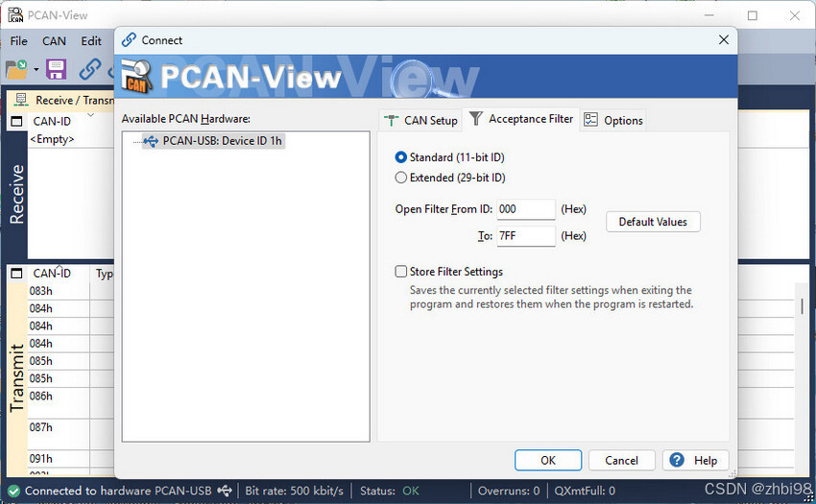Click the To ID input field
This screenshot has width=816, height=504.
(x=526, y=236)
